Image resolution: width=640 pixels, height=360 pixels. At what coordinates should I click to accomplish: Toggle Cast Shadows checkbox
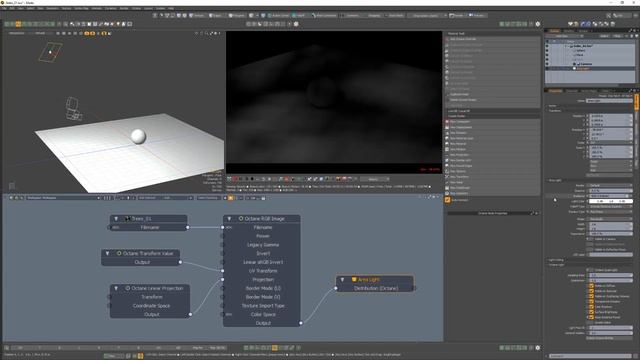click(591, 307)
